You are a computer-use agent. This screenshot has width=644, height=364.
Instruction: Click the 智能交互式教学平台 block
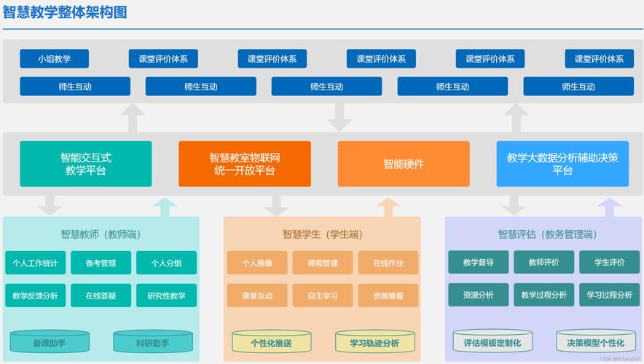[x=86, y=164]
